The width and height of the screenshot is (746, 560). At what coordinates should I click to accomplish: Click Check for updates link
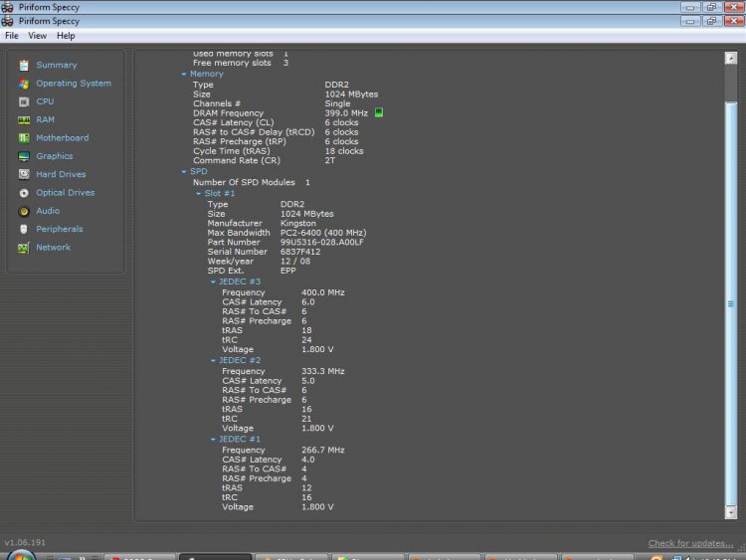(x=690, y=543)
